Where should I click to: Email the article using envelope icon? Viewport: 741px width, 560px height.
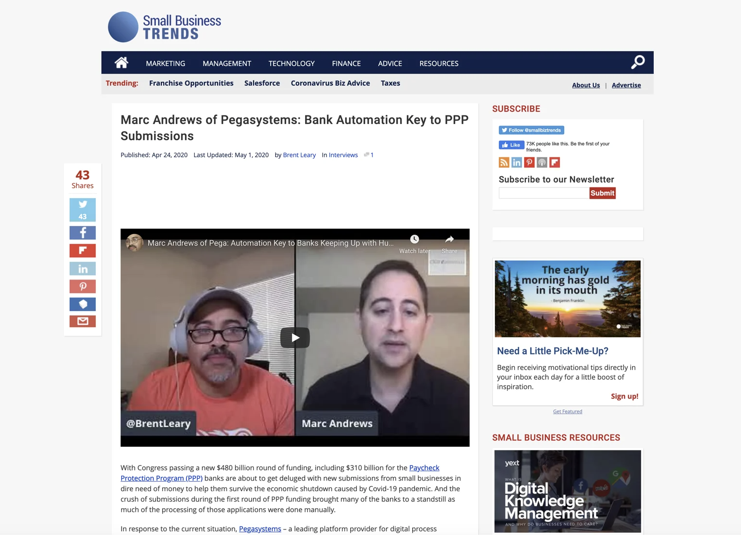coord(83,321)
